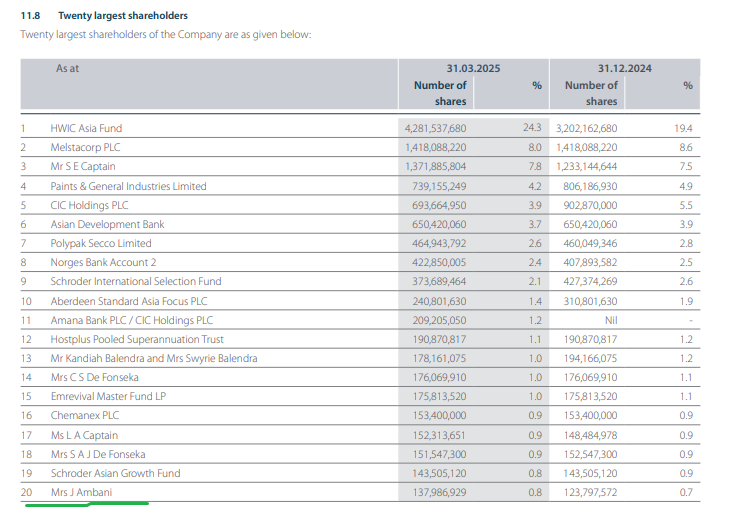This screenshot has height=515, width=735.
Task: Click share count "240,801,630"
Action: tap(439, 302)
